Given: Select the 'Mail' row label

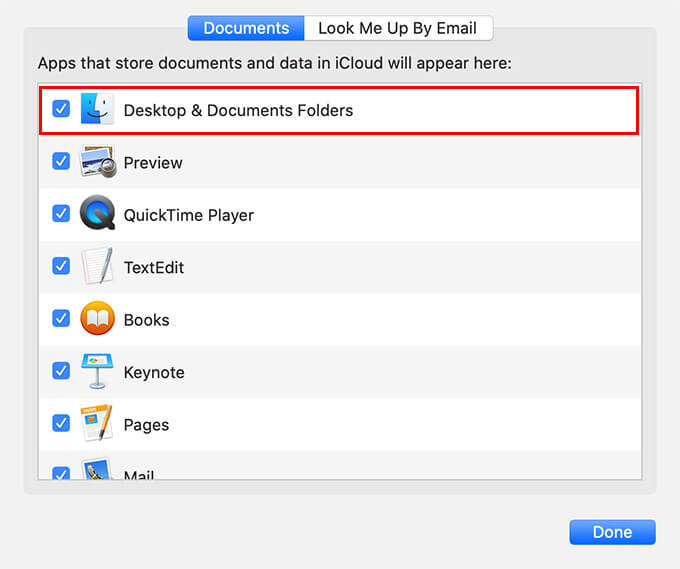Looking at the screenshot, I should point(139,474).
